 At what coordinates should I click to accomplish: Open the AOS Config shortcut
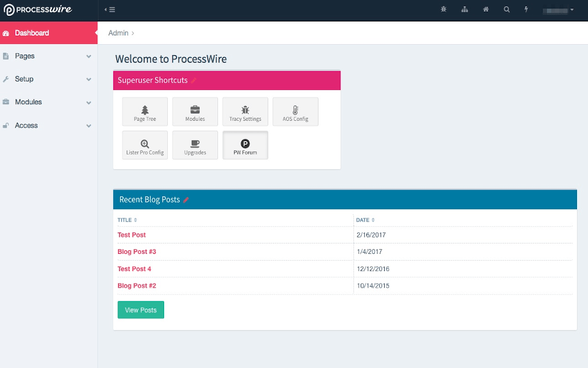[x=295, y=112]
